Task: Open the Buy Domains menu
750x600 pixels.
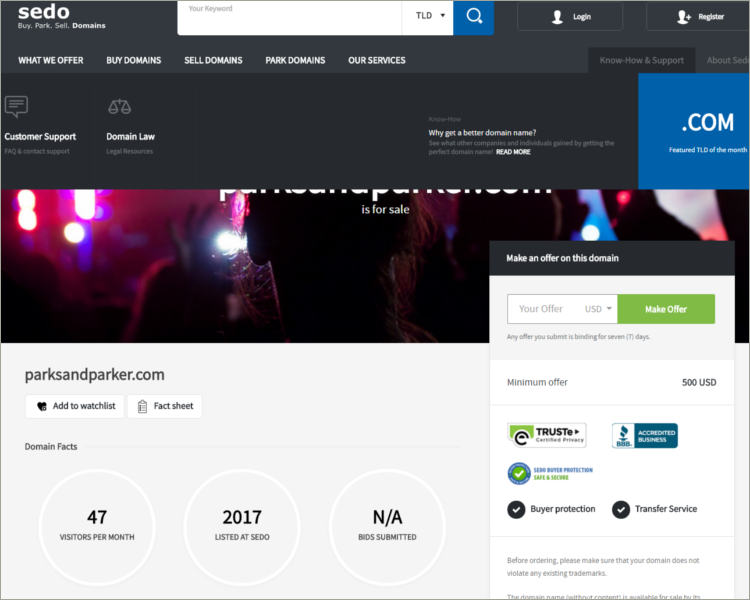Action: [x=133, y=60]
